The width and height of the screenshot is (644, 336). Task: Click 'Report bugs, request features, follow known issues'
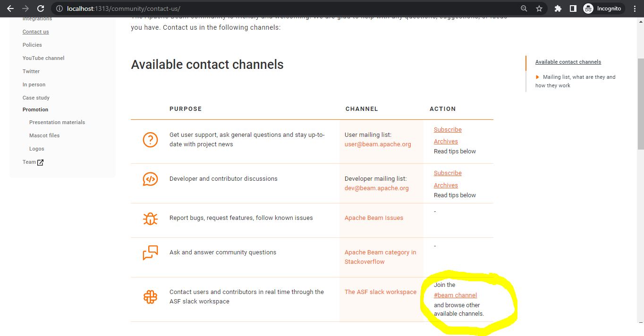tap(241, 218)
